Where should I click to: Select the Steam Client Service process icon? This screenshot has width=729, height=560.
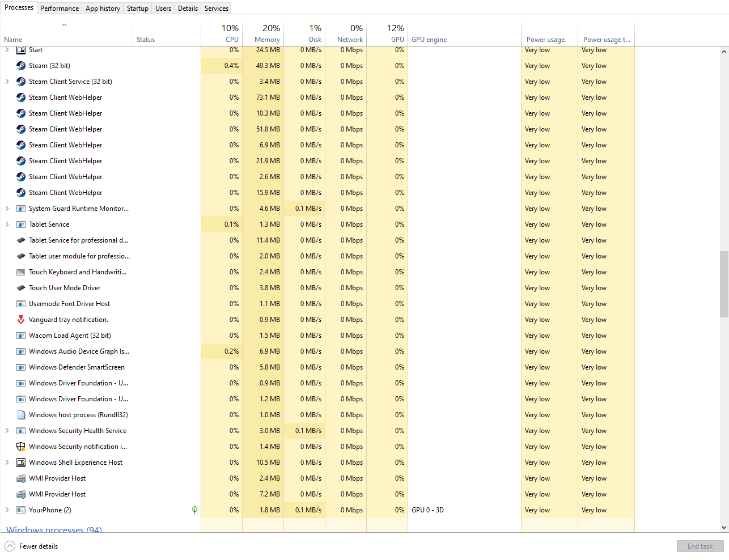[21, 82]
